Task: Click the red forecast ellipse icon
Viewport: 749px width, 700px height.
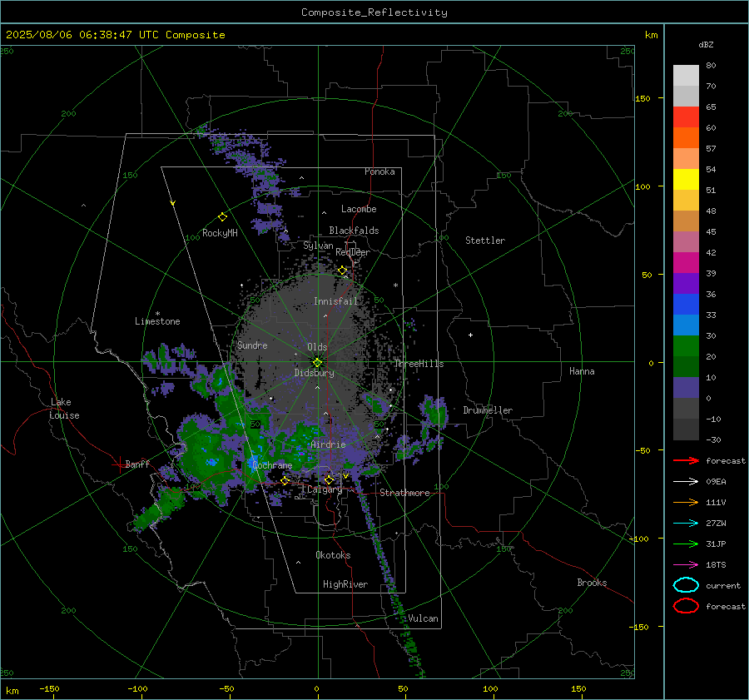Action: [686, 606]
